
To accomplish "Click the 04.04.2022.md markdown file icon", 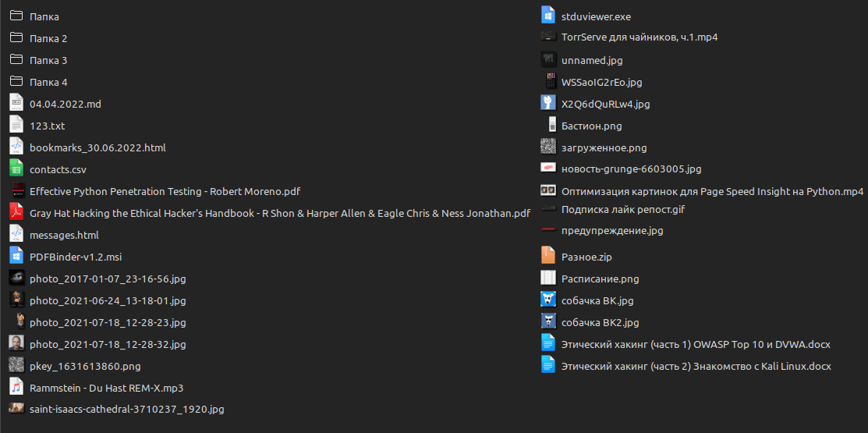I will [x=16, y=103].
